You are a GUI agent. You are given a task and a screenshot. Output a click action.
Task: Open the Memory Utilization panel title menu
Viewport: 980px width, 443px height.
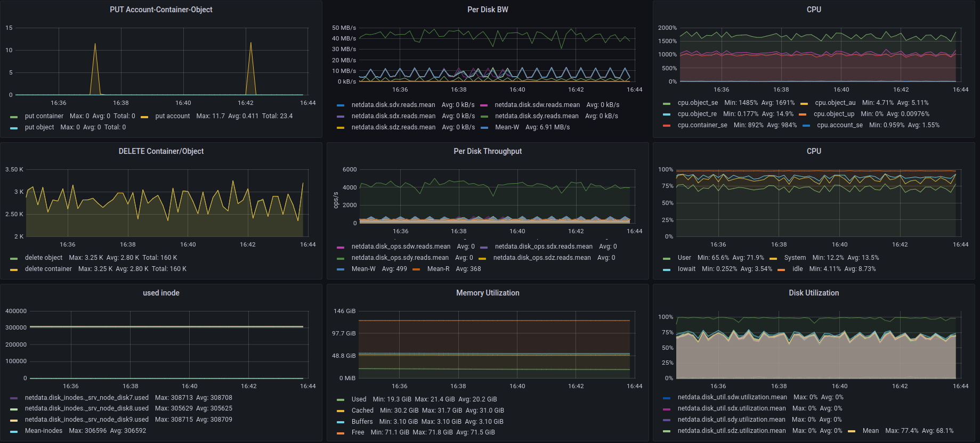pos(487,293)
